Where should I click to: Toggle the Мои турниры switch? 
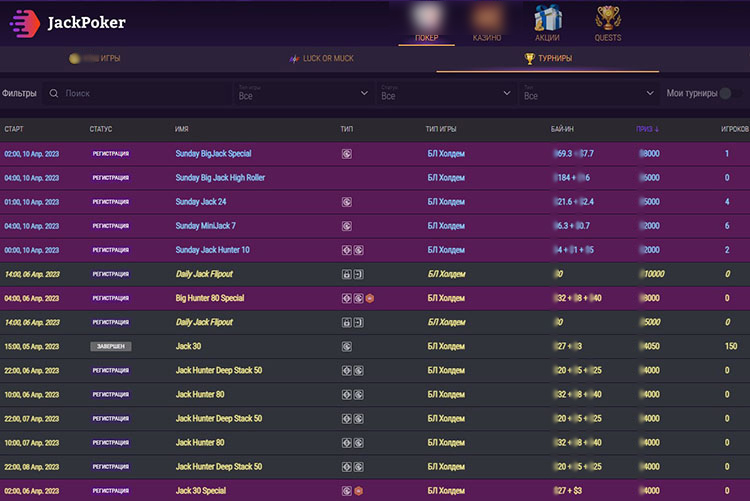[x=724, y=93]
